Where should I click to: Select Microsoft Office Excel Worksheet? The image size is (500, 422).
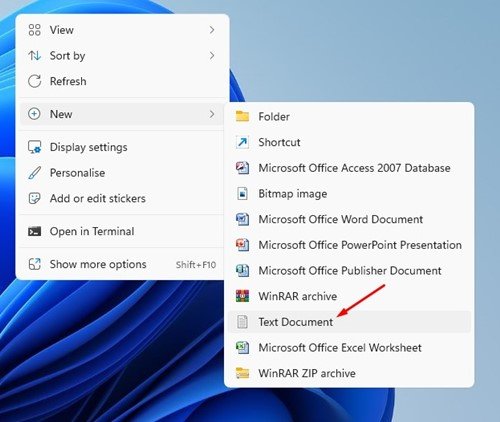click(x=349, y=348)
